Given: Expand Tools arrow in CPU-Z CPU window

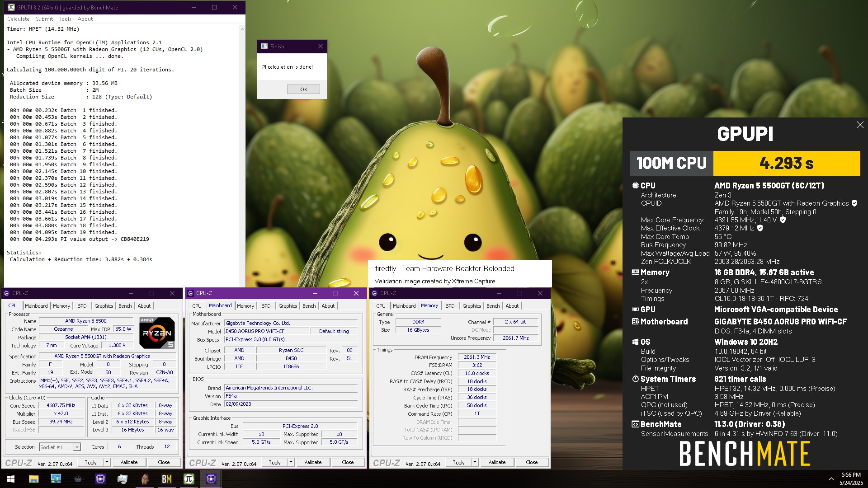Looking at the screenshot, I should tap(107, 462).
